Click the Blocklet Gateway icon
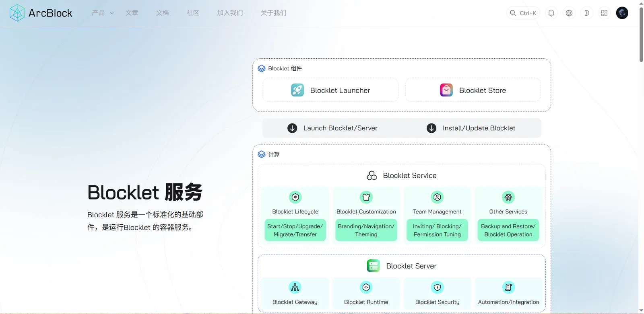 295,287
